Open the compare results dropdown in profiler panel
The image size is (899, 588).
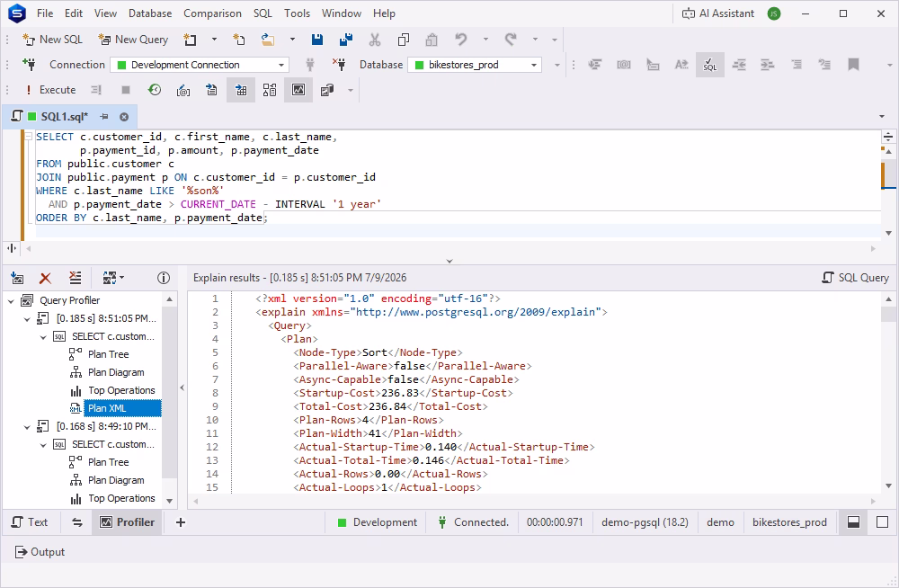pos(113,278)
